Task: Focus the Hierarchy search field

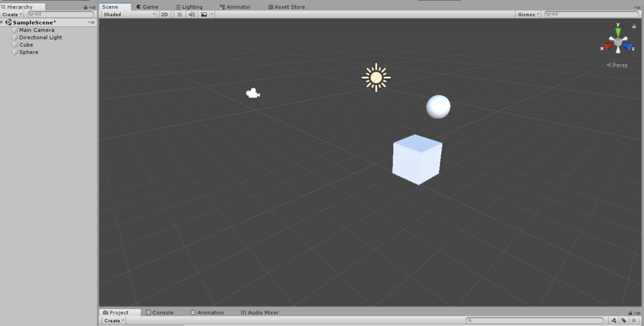Action: [x=61, y=14]
